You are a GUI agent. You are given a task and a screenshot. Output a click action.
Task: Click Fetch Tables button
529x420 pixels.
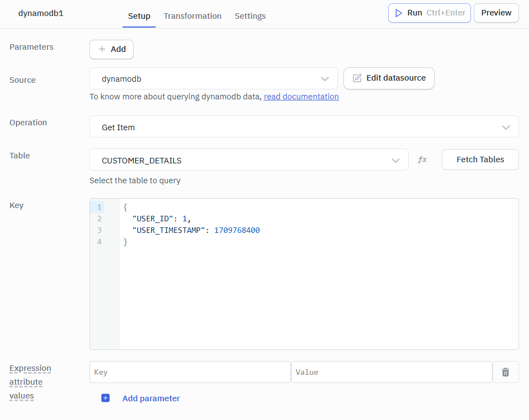pos(480,160)
